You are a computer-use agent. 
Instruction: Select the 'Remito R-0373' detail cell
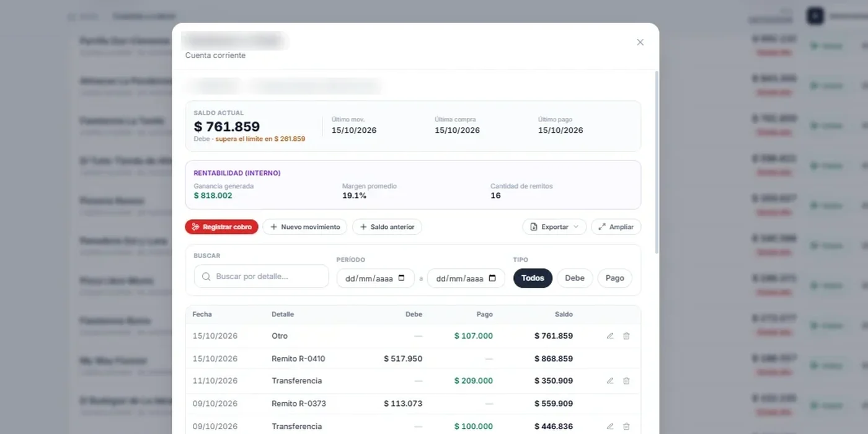pyautogui.click(x=299, y=404)
